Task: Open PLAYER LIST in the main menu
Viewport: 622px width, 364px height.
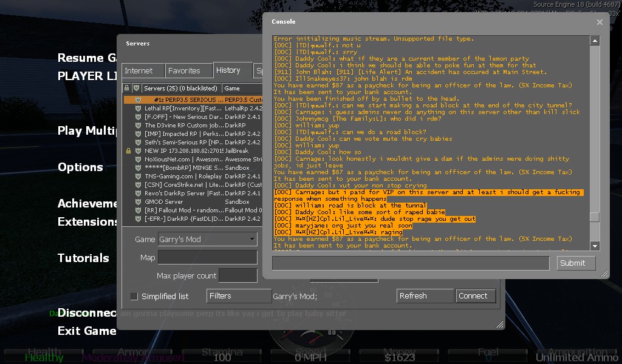Action: point(87,76)
